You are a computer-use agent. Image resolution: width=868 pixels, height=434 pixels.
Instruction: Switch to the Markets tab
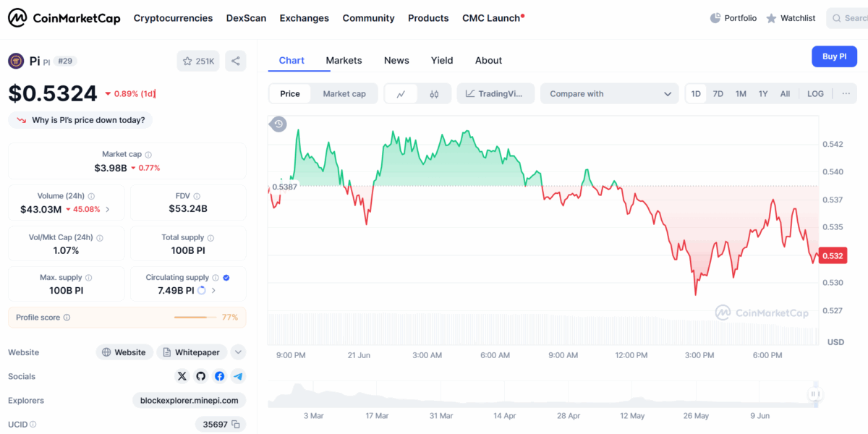pos(344,61)
